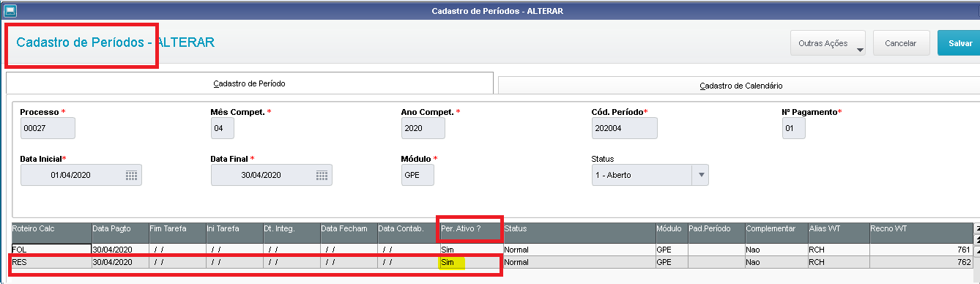Click the Módulo field GPE
Screen dimensions: 980x284
pyautogui.click(x=417, y=175)
